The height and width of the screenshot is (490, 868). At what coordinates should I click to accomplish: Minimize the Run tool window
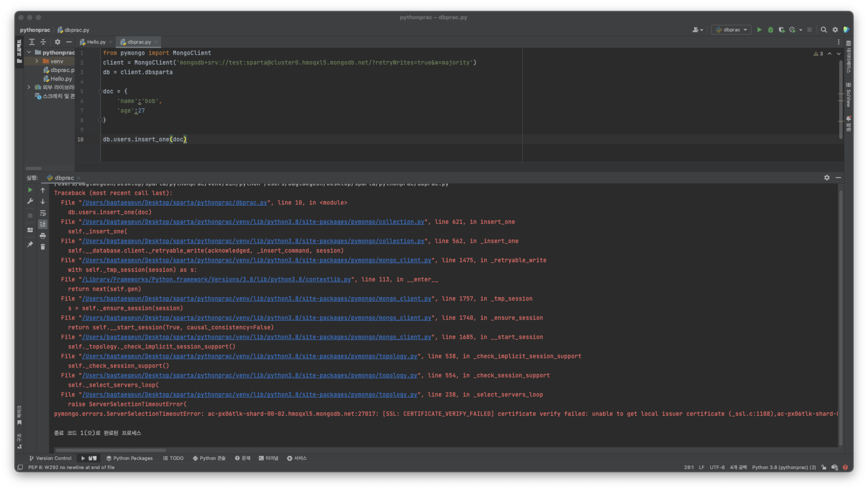click(x=838, y=177)
